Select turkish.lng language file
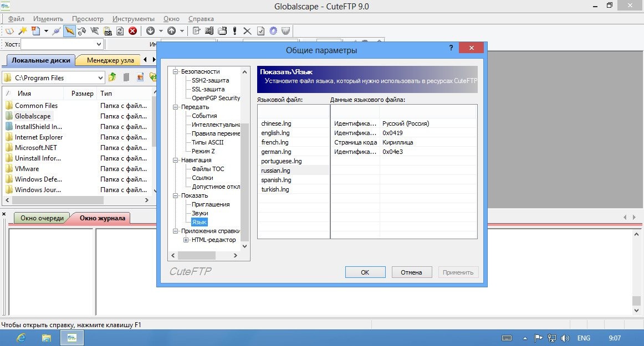644x346 pixels. click(275, 189)
